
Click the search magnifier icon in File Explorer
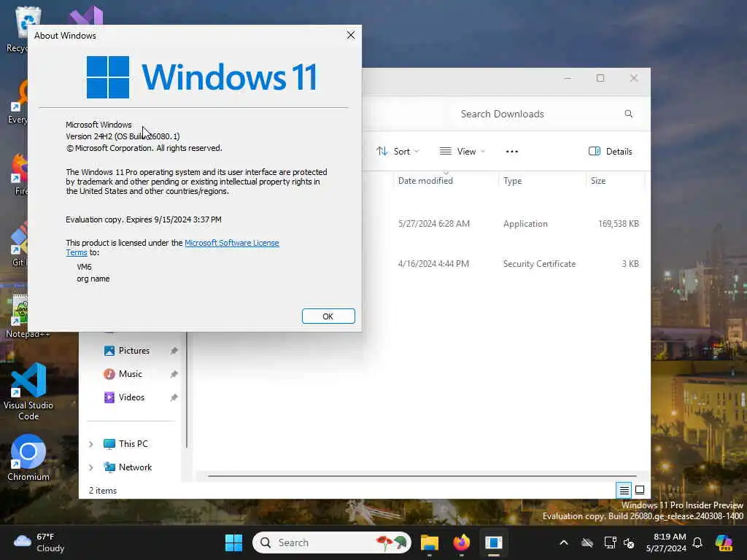coord(628,114)
